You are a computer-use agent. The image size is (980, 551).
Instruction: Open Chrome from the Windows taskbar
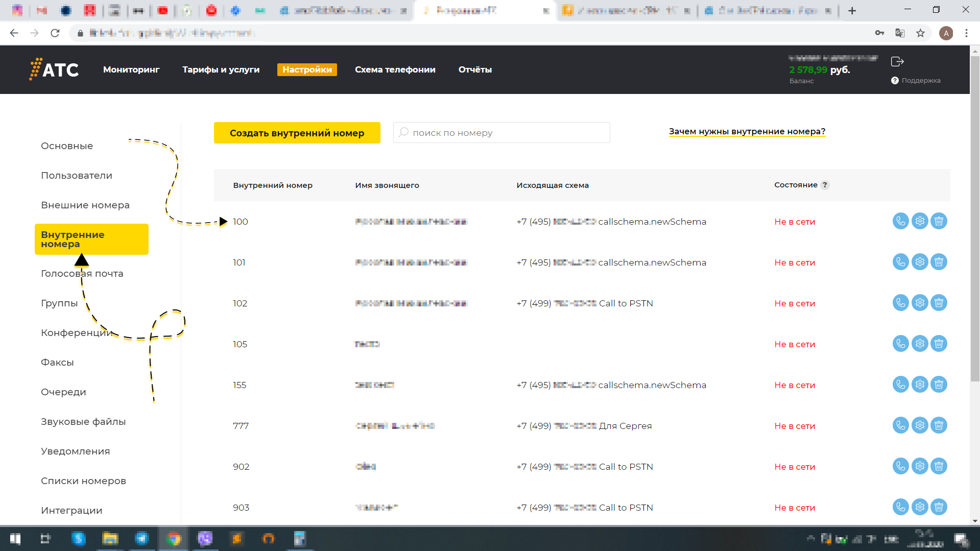tap(174, 539)
